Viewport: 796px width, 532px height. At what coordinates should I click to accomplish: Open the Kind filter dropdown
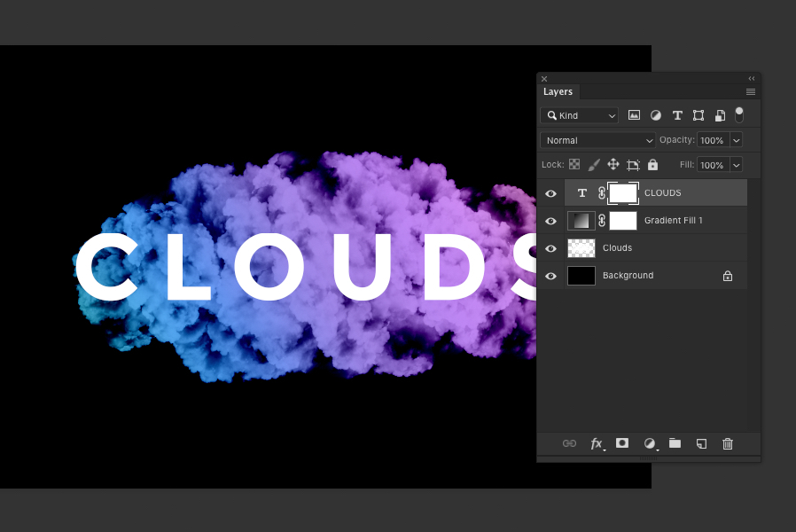[579, 115]
